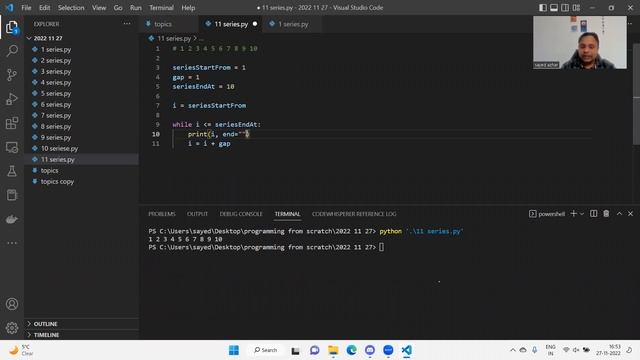Open the Source Control view
Screen dimensions: 640x360
12,75
